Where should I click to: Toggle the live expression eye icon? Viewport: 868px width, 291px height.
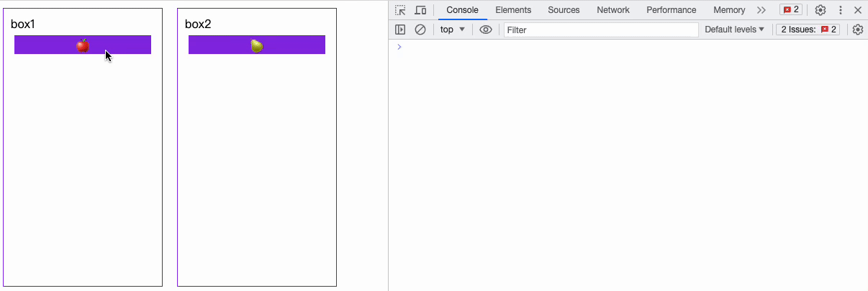tap(486, 30)
